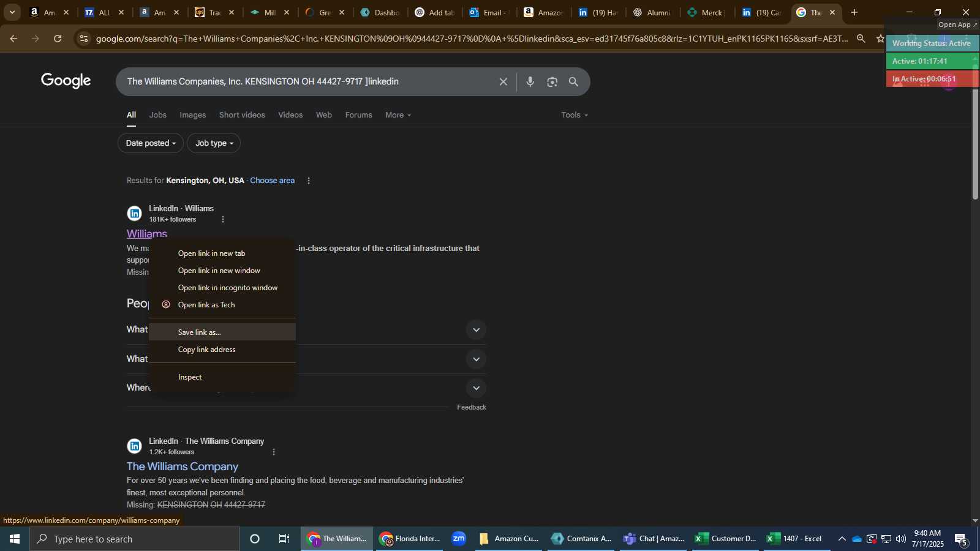980x551 pixels.
Task: Go back to previous page
Action: tap(13, 39)
